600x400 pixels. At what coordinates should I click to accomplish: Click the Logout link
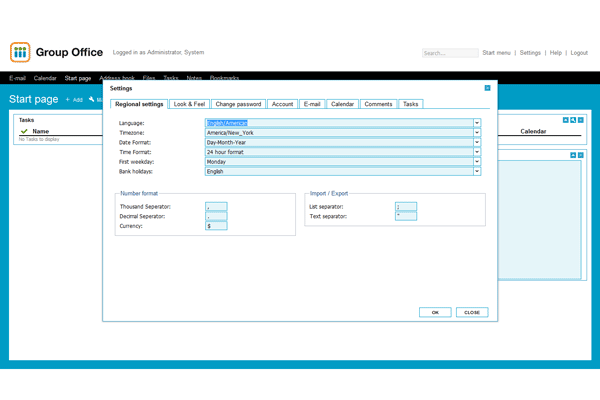point(579,53)
